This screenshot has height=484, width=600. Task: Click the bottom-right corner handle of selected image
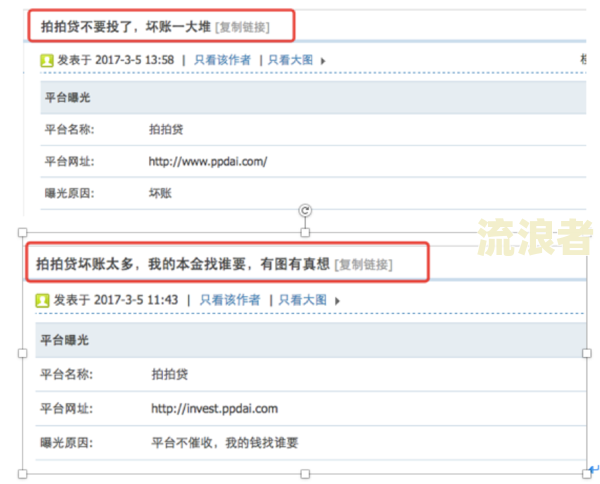pos(587,474)
